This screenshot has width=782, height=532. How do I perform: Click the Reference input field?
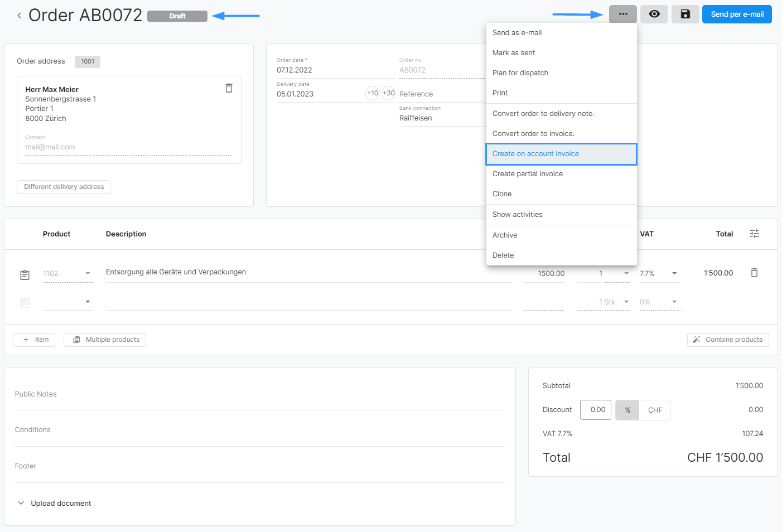442,94
